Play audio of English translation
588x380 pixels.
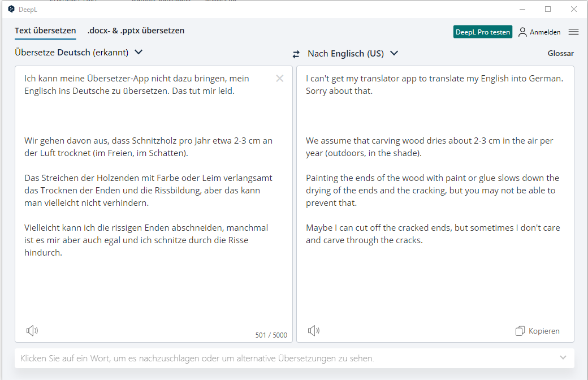click(314, 330)
